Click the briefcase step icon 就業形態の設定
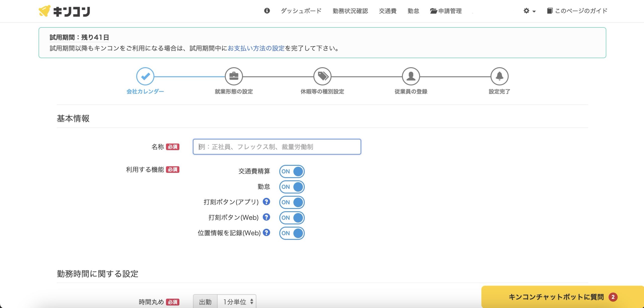 234,76
